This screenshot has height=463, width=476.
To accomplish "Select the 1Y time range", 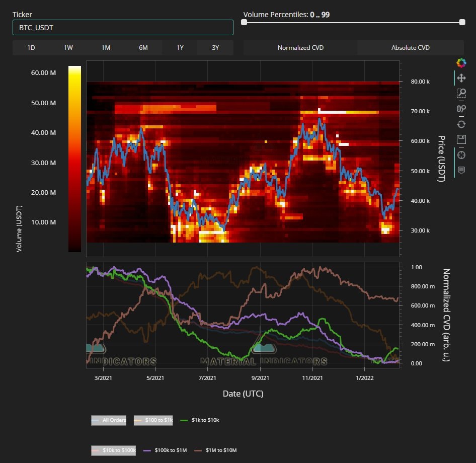I will click(x=180, y=48).
